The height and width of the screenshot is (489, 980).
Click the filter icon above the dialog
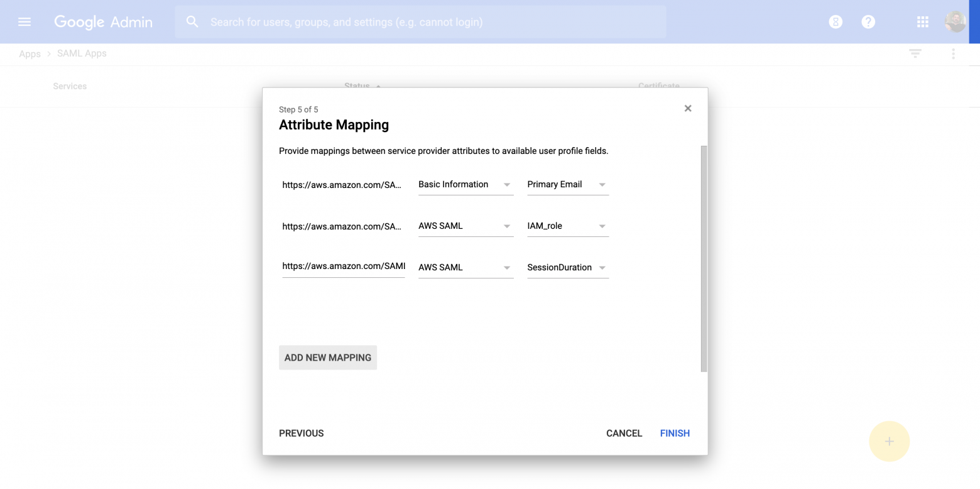pos(915,54)
